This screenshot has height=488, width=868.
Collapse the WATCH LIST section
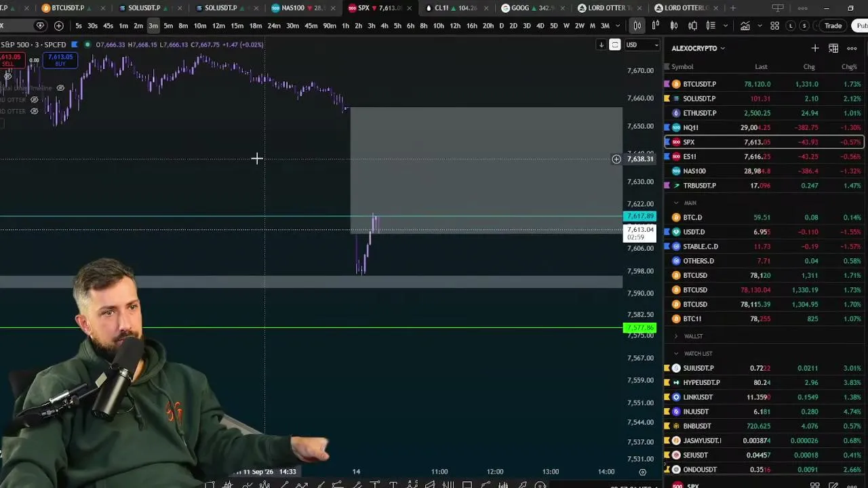[676, 353]
